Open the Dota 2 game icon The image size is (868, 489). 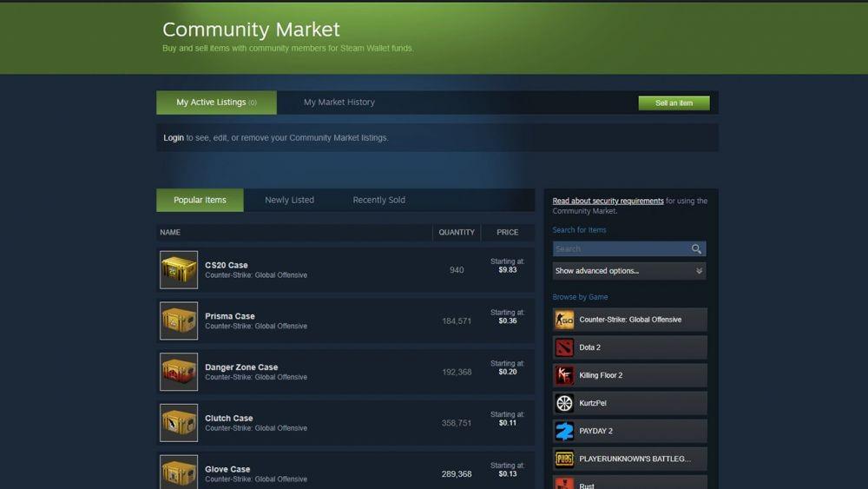(564, 347)
